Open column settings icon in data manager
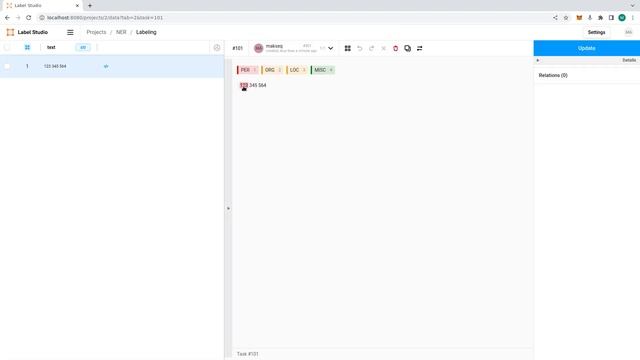 tap(217, 48)
